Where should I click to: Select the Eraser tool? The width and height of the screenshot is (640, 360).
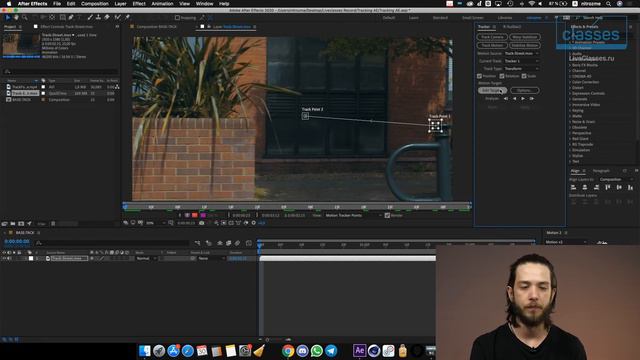tap(107, 18)
